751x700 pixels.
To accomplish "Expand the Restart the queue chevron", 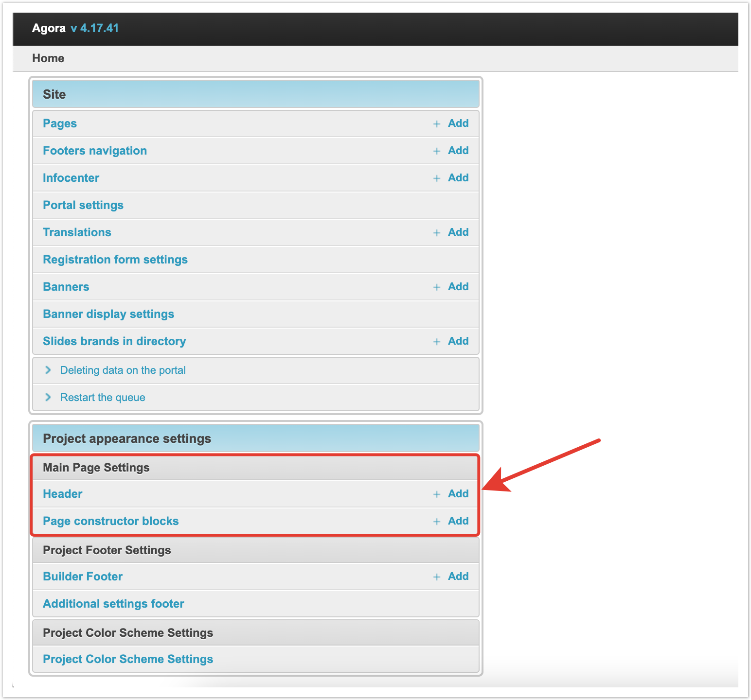I will [48, 398].
